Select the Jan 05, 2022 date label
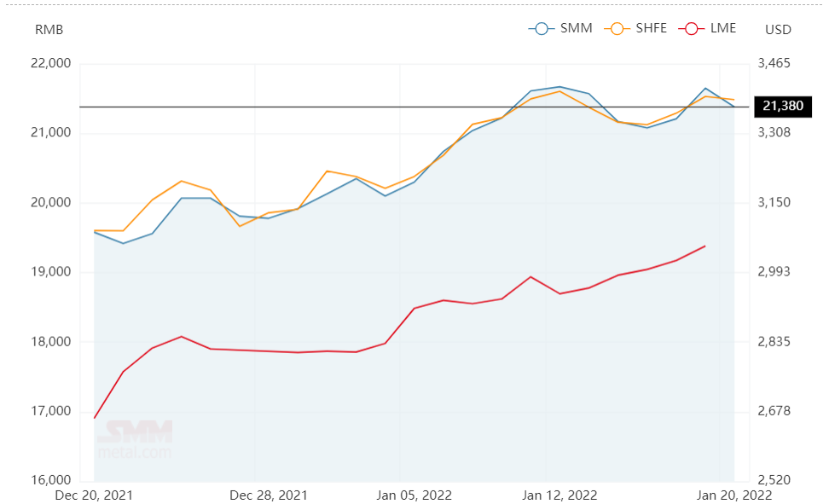Image resolution: width=829 pixels, height=504 pixels. 414,495
